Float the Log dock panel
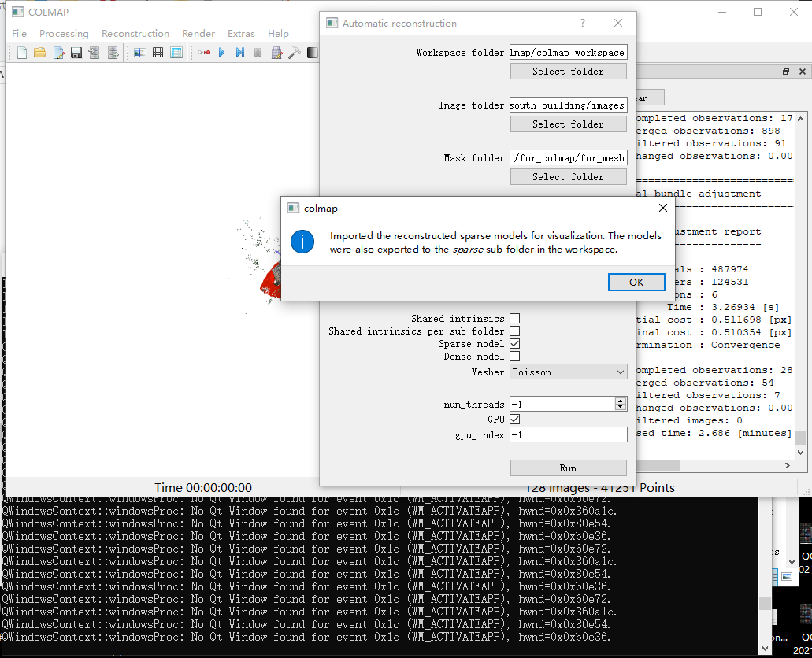Image resolution: width=812 pixels, height=658 pixels. click(786, 72)
